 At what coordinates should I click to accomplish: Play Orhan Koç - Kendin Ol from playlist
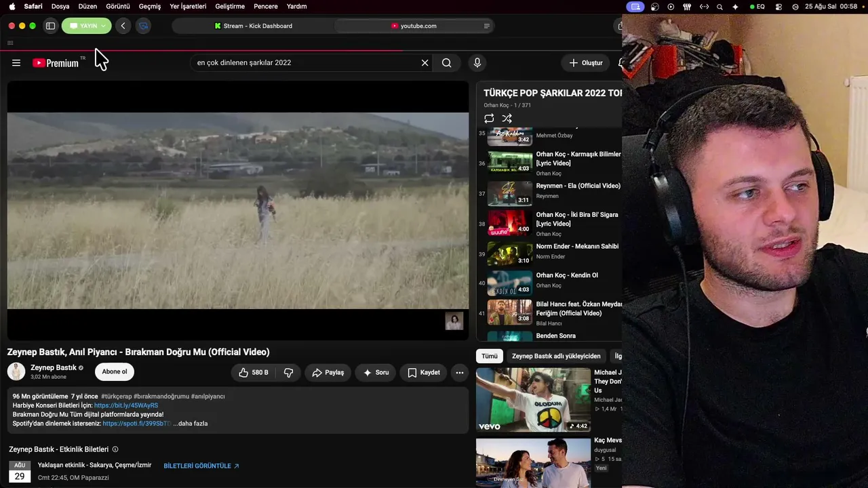(x=549, y=282)
